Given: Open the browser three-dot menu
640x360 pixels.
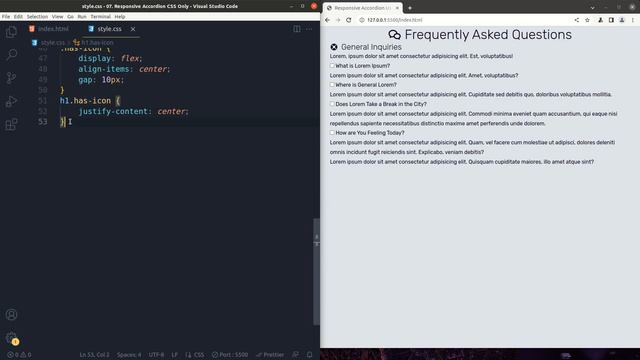Looking at the screenshot, I should (x=633, y=20).
